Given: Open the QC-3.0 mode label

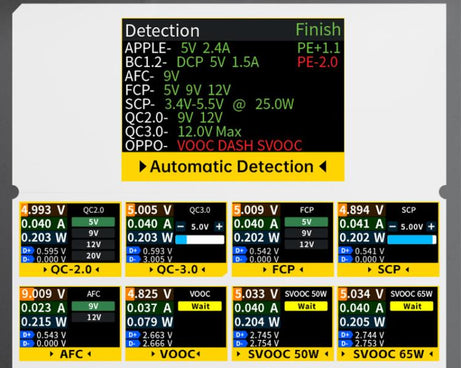Looking at the screenshot, I should coord(177,270).
